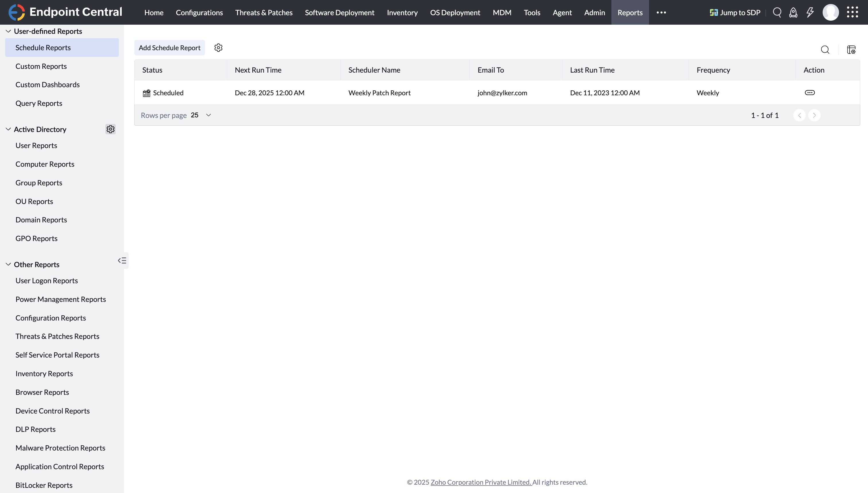Image resolution: width=868 pixels, height=493 pixels.
Task: Click the action ellipsis for Weekly Patch Report
Action: (809, 93)
